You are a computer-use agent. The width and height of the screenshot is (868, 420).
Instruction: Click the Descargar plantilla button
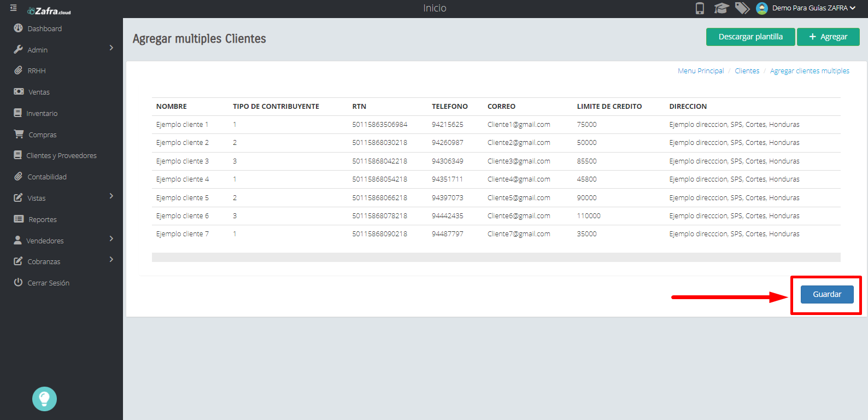pos(750,37)
